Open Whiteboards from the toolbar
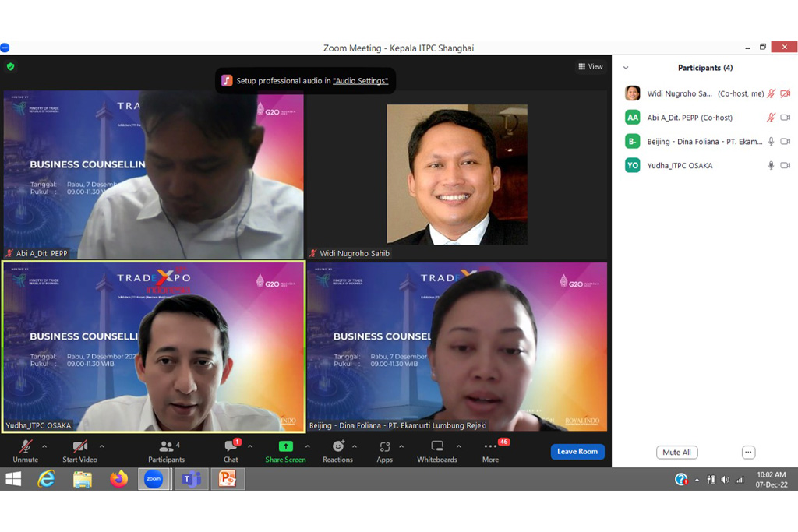 (x=437, y=450)
